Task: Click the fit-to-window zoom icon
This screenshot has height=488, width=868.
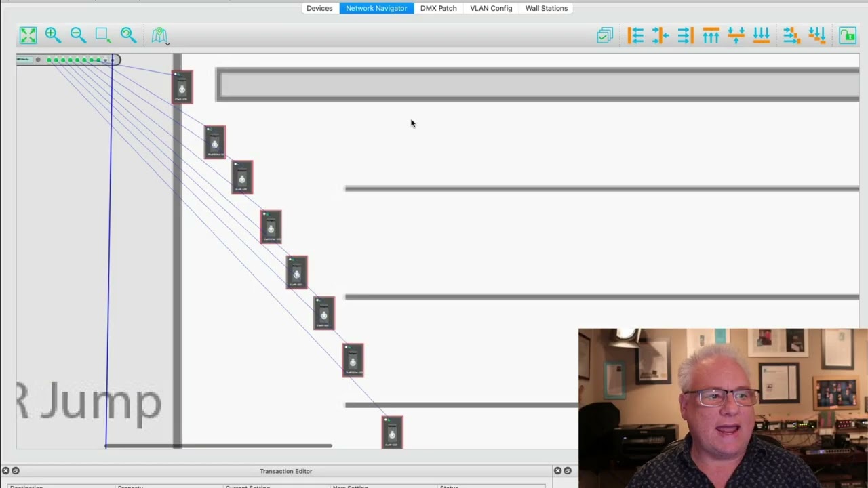Action: click(x=28, y=35)
